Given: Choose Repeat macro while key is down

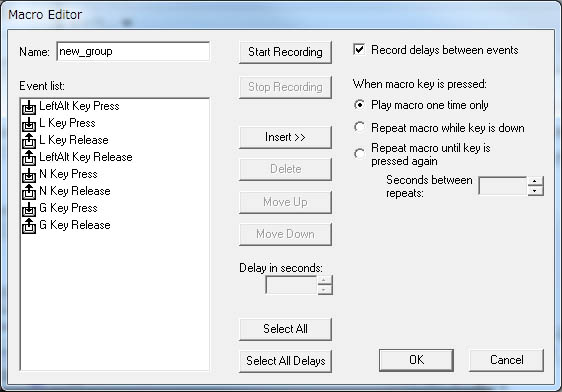Looking at the screenshot, I should click(359, 127).
